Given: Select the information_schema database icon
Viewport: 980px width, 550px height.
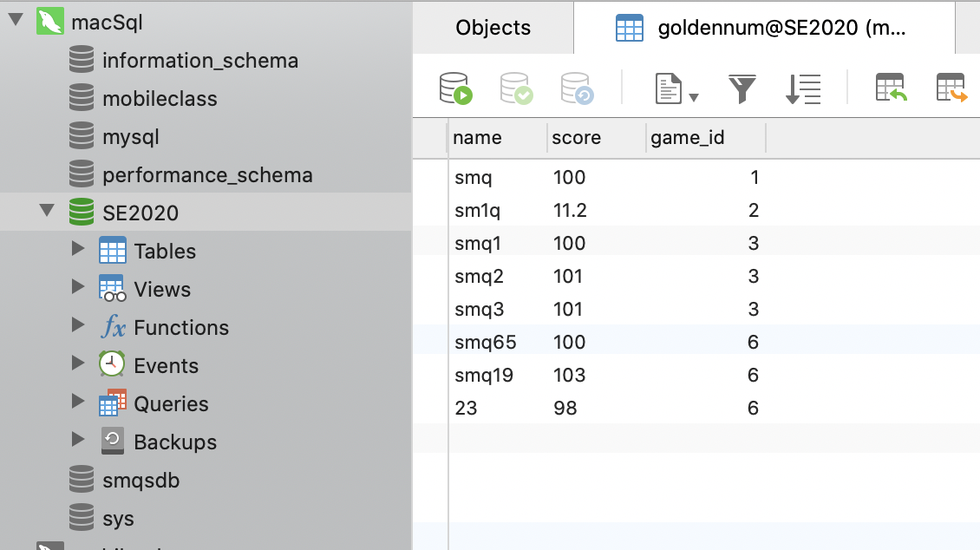Looking at the screenshot, I should [81, 61].
